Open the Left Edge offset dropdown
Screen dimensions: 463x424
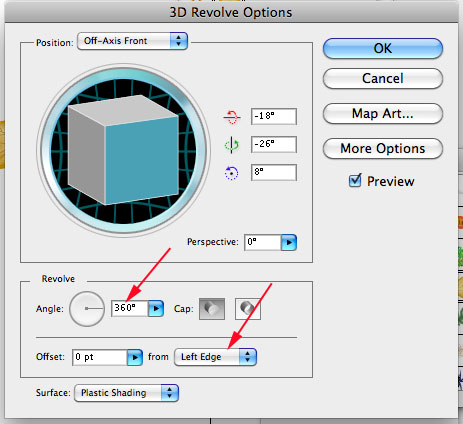coord(215,357)
